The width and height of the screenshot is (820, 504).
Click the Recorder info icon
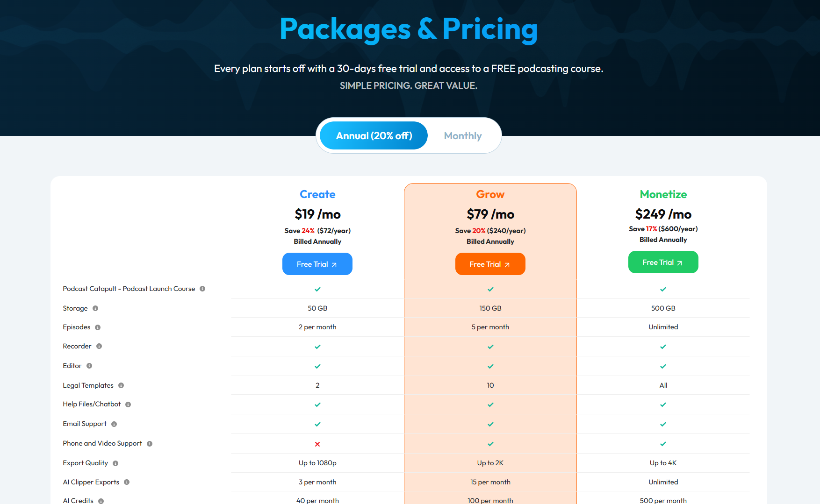(99, 346)
